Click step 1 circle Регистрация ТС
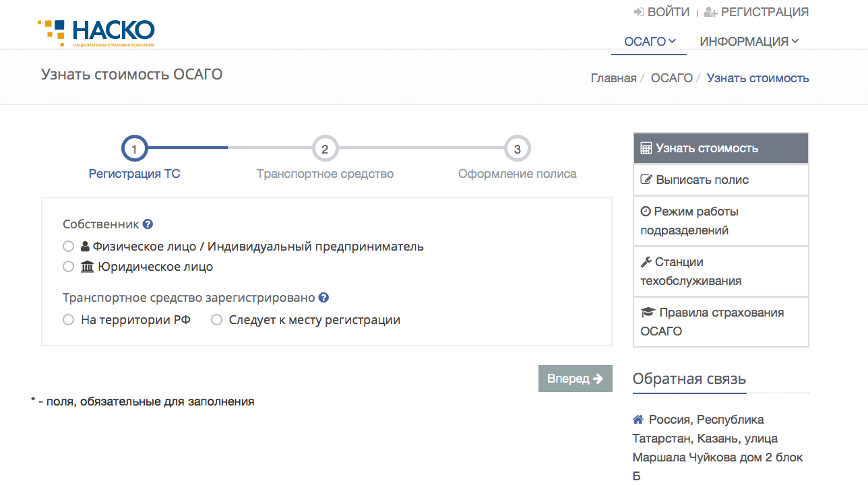 coord(134,149)
